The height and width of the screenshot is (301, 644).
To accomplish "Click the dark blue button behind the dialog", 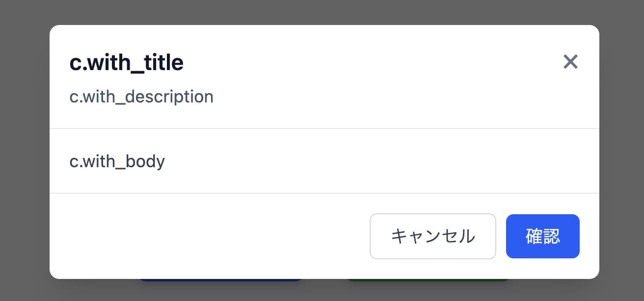I will [x=221, y=280].
